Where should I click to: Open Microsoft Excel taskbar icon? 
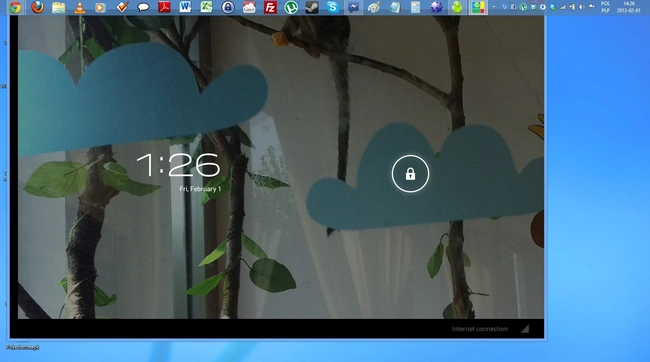point(206,7)
